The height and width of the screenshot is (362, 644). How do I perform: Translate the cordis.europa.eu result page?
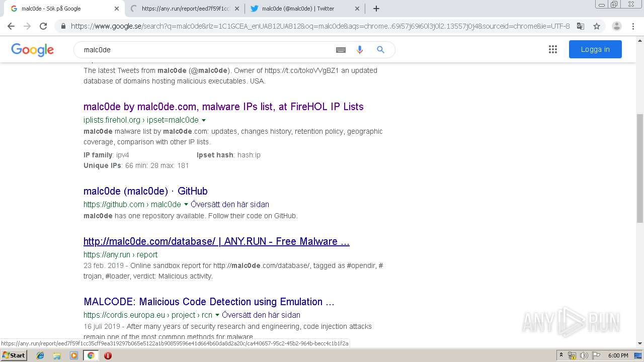click(261, 315)
